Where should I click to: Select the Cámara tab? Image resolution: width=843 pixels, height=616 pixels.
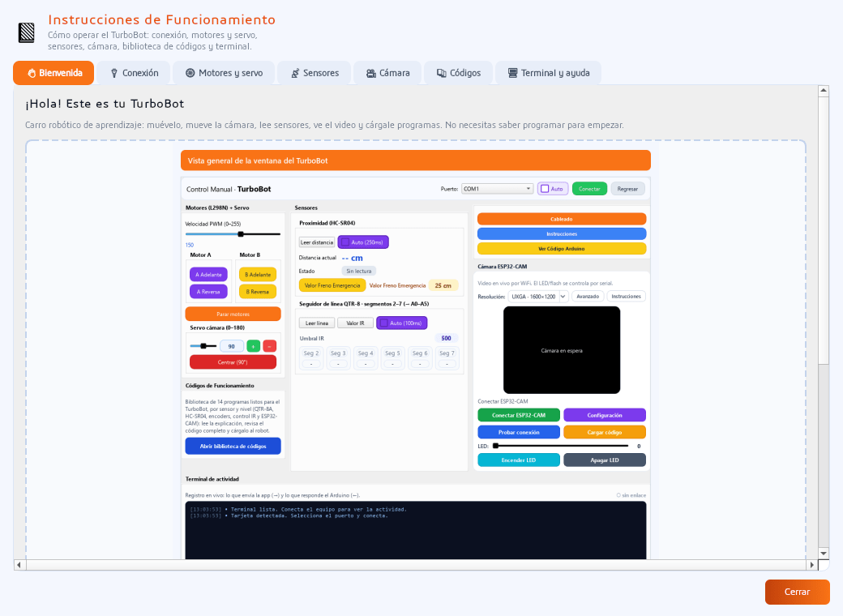[x=387, y=73]
